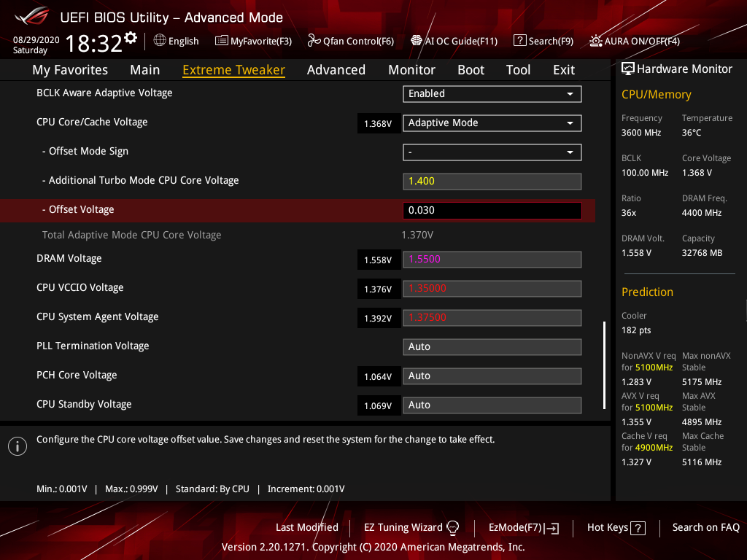Click the 1.558V DRAM voltage readout
Viewport: 747px width, 560px height.
coord(379,260)
